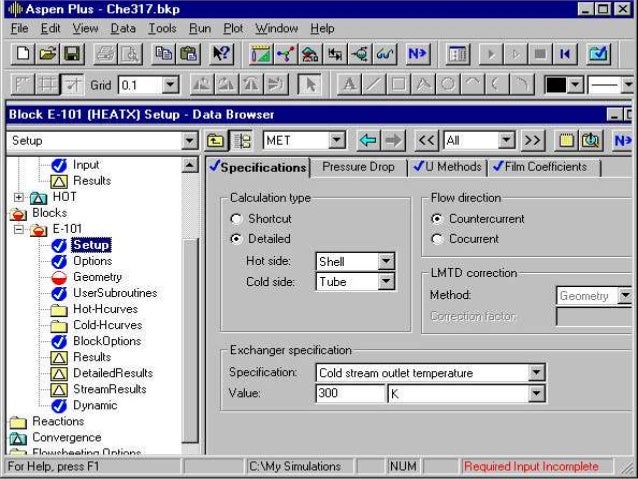Image resolution: width=638 pixels, height=479 pixels.
Task: Switch to the Pressure Drop tab
Action: coord(358,167)
